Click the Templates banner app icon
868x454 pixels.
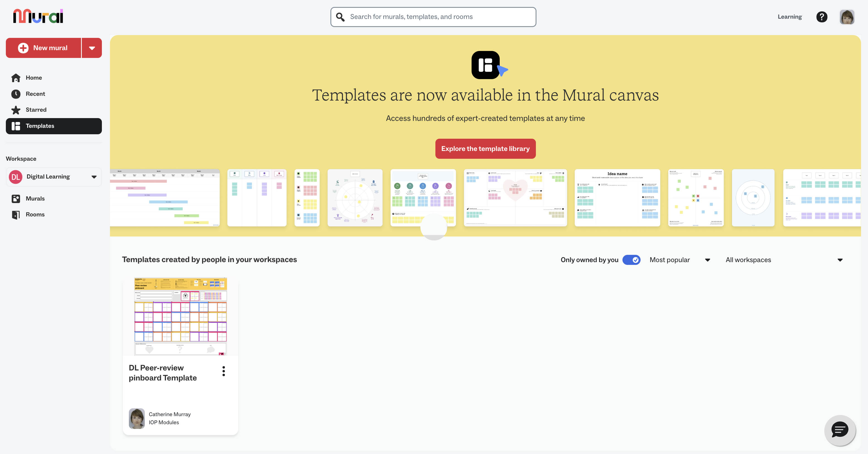coord(485,65)
